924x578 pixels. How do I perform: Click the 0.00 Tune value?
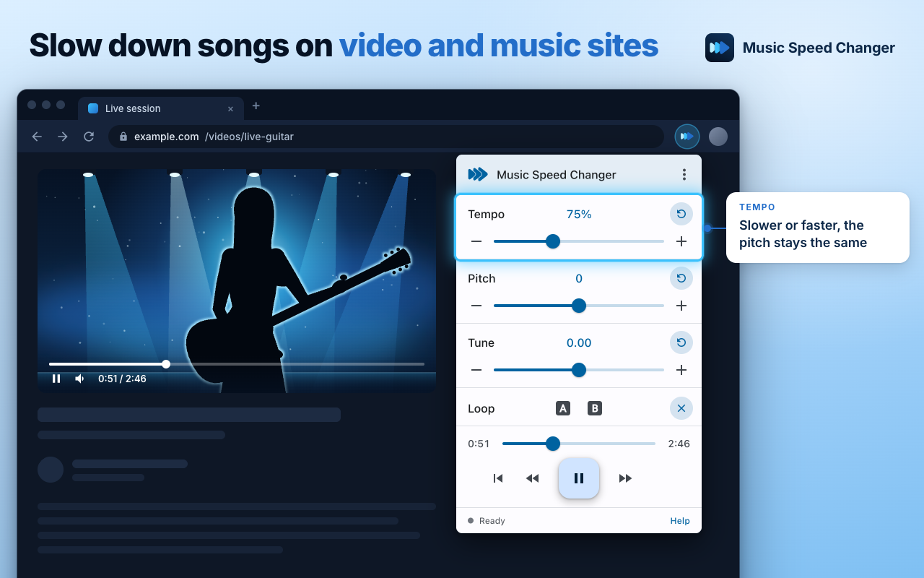pos(579,343)
